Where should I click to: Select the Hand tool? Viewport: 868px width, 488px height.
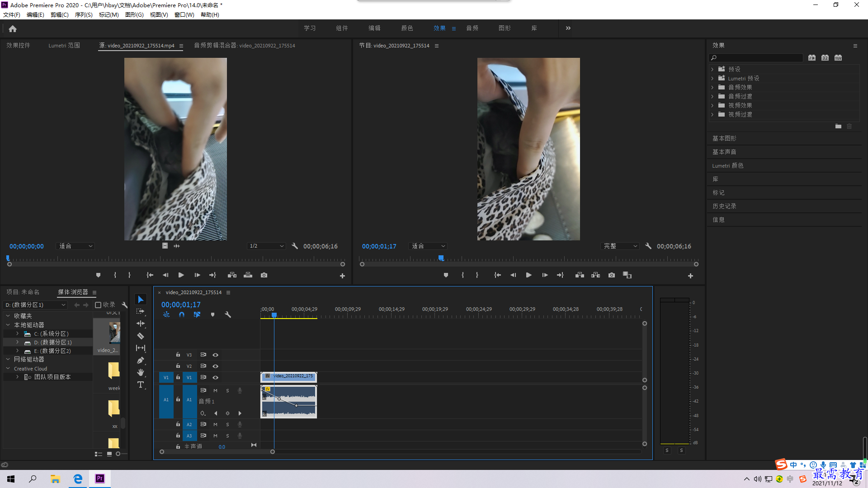(141, 372)
